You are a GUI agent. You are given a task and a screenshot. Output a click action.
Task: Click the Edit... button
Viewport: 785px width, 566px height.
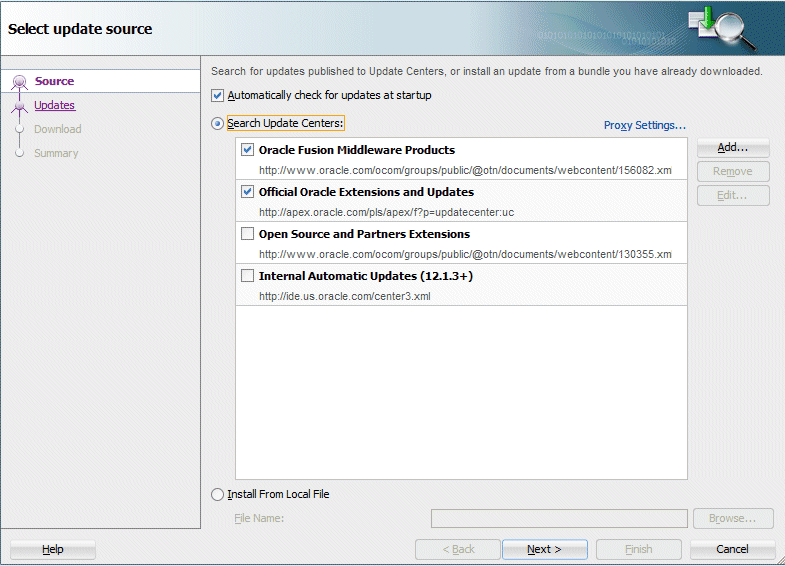pos(733,195)
